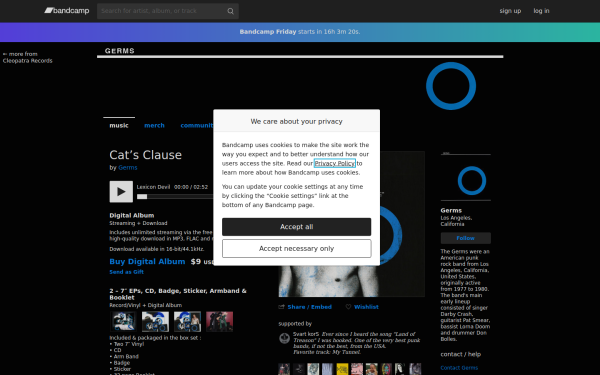Open Svart kors supporter name link
The image size is (600, 375).
click(x=306, y=334)
